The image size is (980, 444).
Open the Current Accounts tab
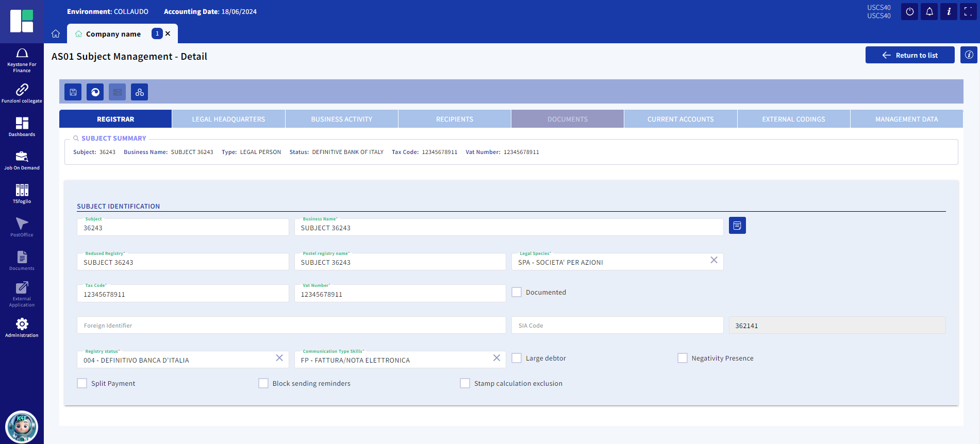click(x=680, y=119)
